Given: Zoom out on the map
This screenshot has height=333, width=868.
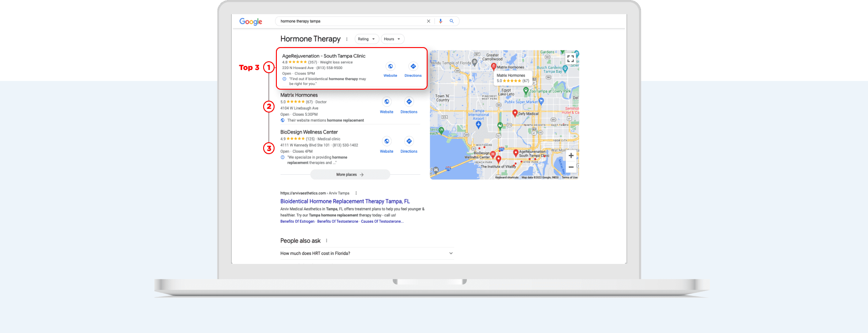Looking at the screenshot, I should point(571,167).
